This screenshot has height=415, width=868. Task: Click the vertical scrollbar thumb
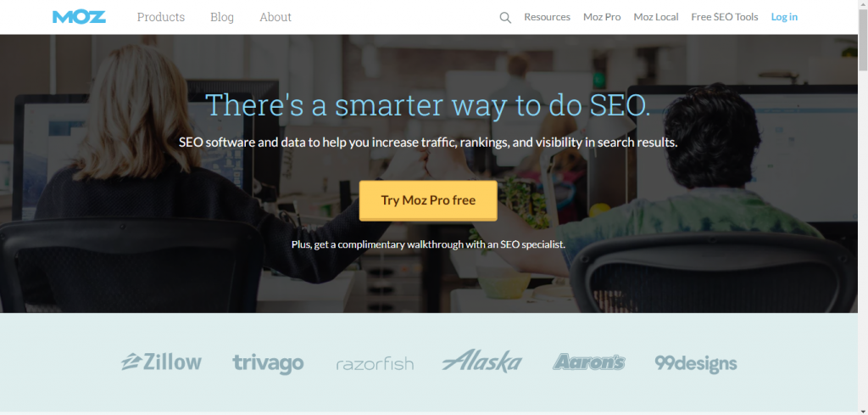pyautogui.click(x=863, y=41)
